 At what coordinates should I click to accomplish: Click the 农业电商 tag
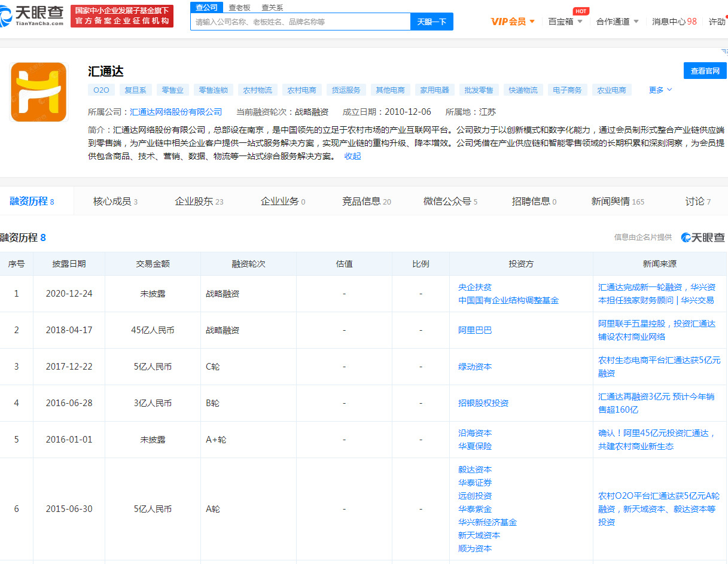[x=611, y=90]
